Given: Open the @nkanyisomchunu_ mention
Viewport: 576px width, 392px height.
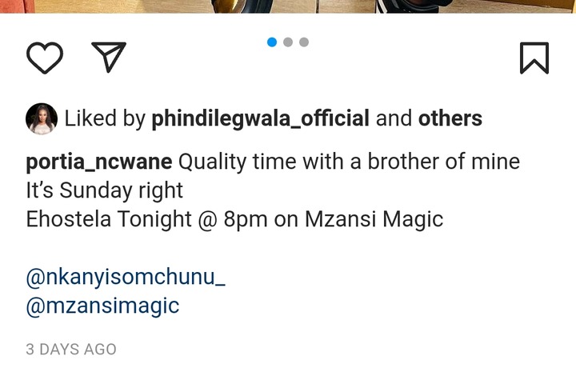Looking at the screenshot, I should coord(126,277).
